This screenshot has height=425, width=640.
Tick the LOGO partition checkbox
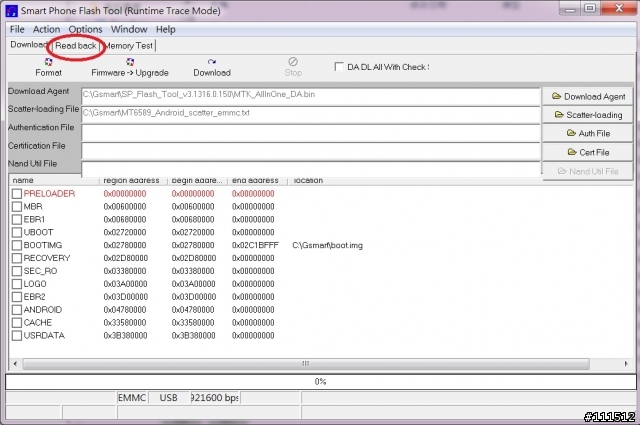pos(17,284)
